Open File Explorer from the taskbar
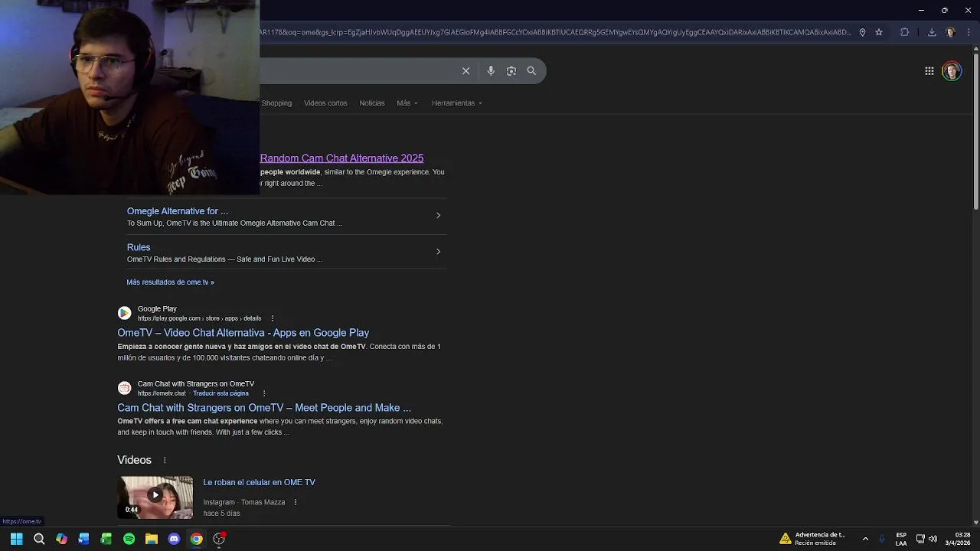The image size is (980, 551). tap(152, 539)
